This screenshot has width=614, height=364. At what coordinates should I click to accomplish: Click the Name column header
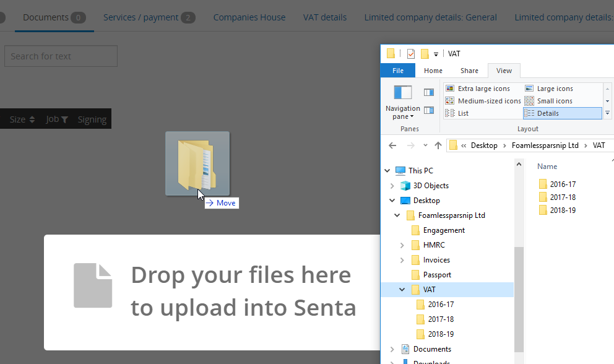(x=547, y=167)
